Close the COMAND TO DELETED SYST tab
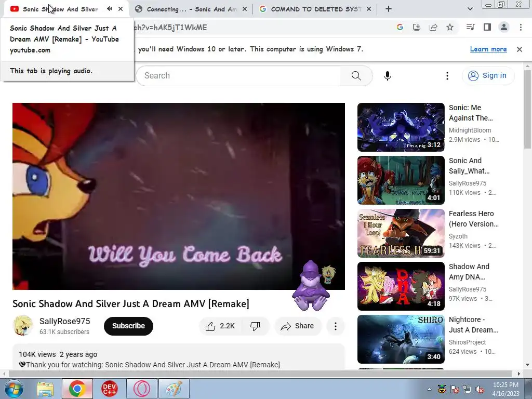Image resolution: width=532 pixels, height=399 pixels. coord(369,9)
